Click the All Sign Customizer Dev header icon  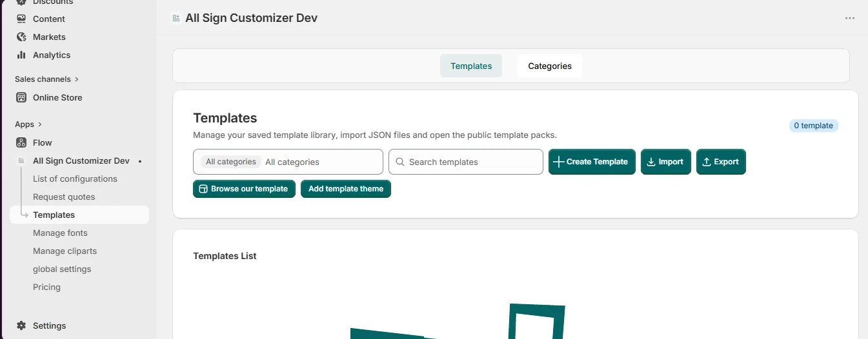pos(176,18)
